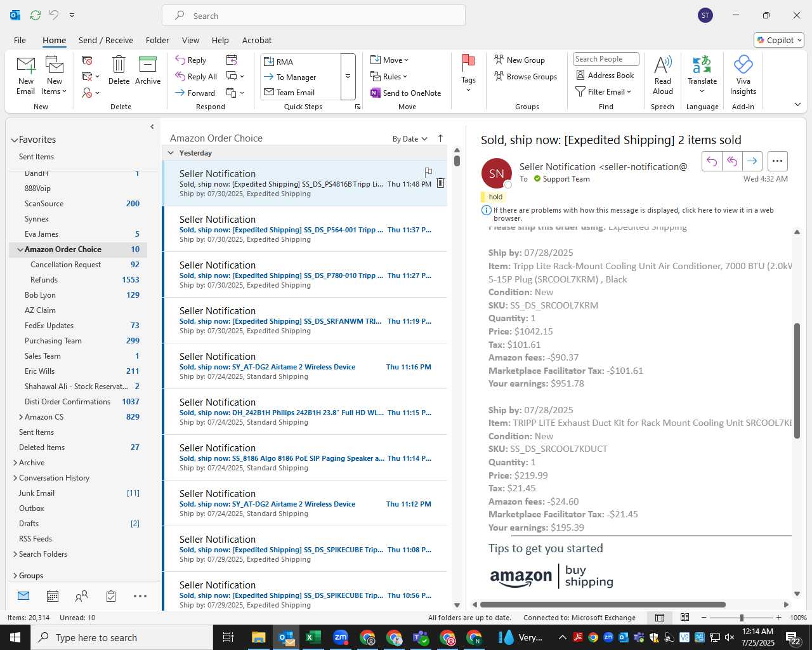Open the File menu
Viewport: 812px width, 650px height.
click(20, 40)
